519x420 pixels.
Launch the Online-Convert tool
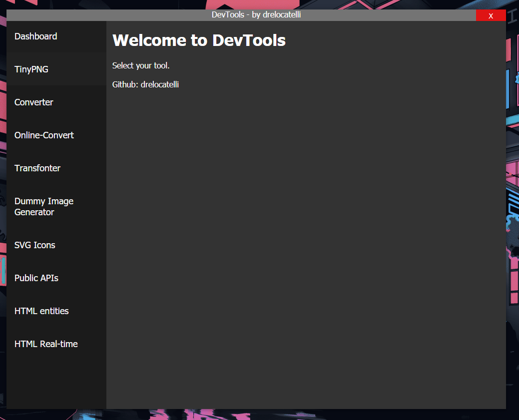[x=44, y=135]
